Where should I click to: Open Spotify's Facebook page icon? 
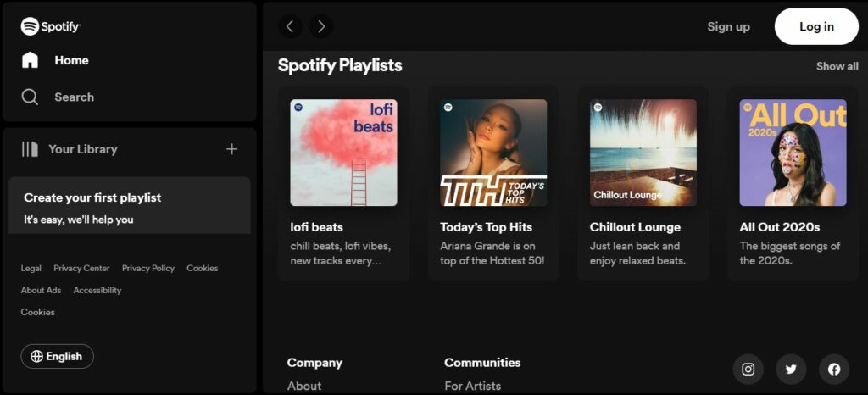click(834, 370)
